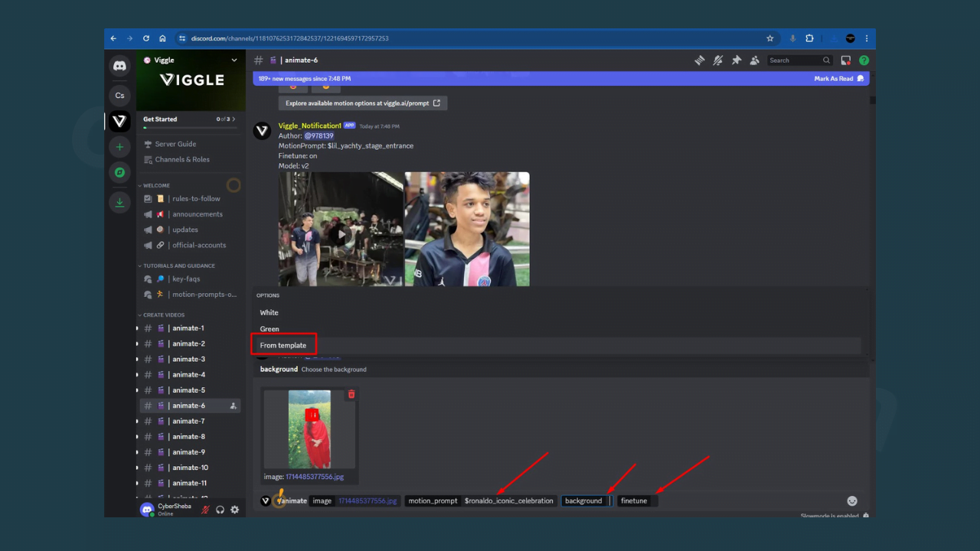The image size is (980, 551).
Task: Expand Get Started progress chevron
Action: 234,119
